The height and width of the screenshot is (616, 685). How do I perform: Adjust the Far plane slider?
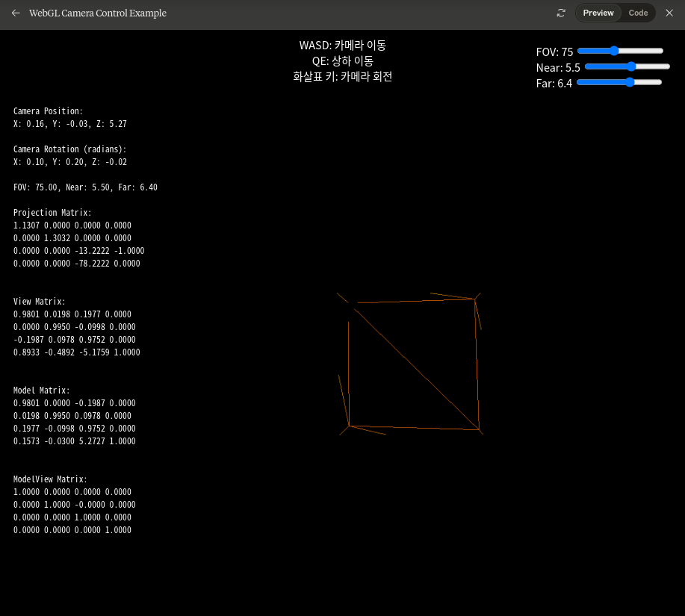(x=619, y=83)
